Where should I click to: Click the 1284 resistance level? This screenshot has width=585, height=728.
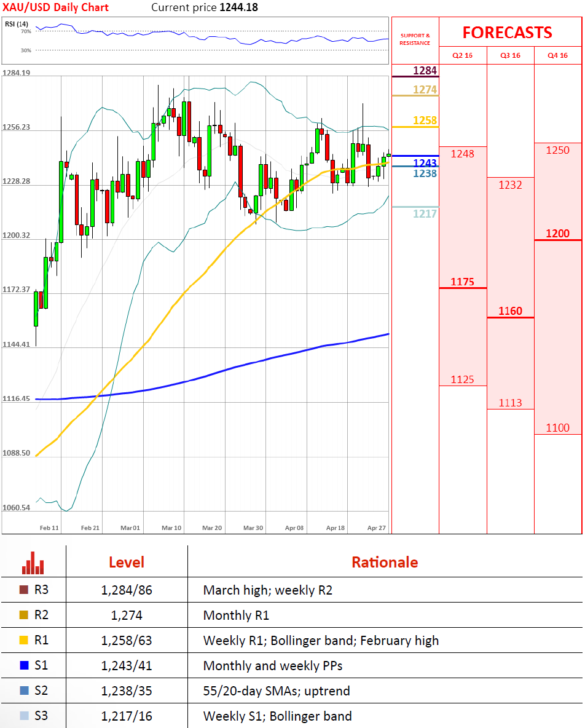pos(425,71)
